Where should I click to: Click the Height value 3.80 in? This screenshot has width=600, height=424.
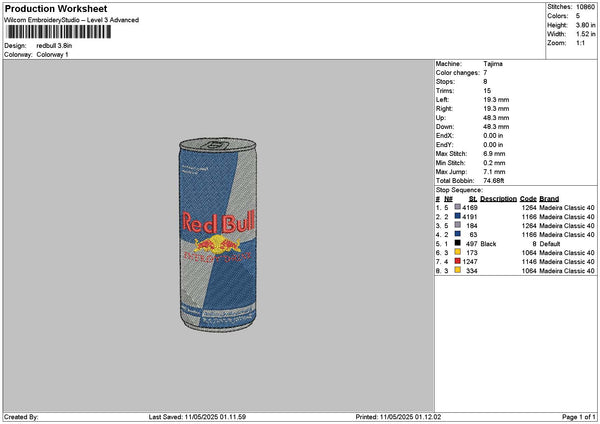click(585, 25)
